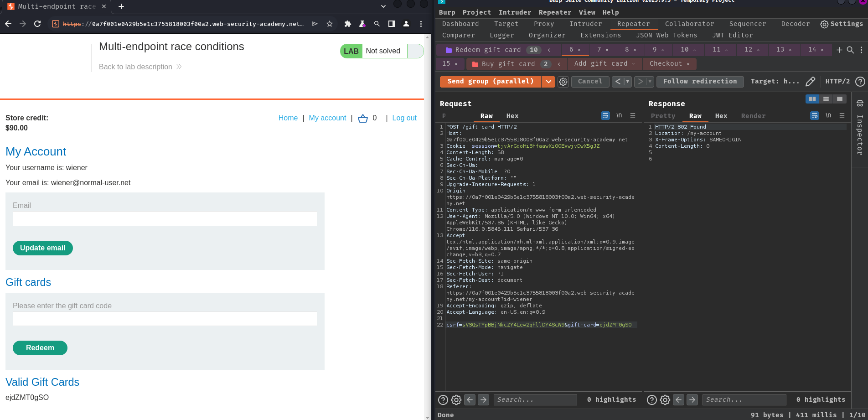Open browser search magnifier icon
The height and width of the screenshot is (420, 868).
click(x=377, y=24)
